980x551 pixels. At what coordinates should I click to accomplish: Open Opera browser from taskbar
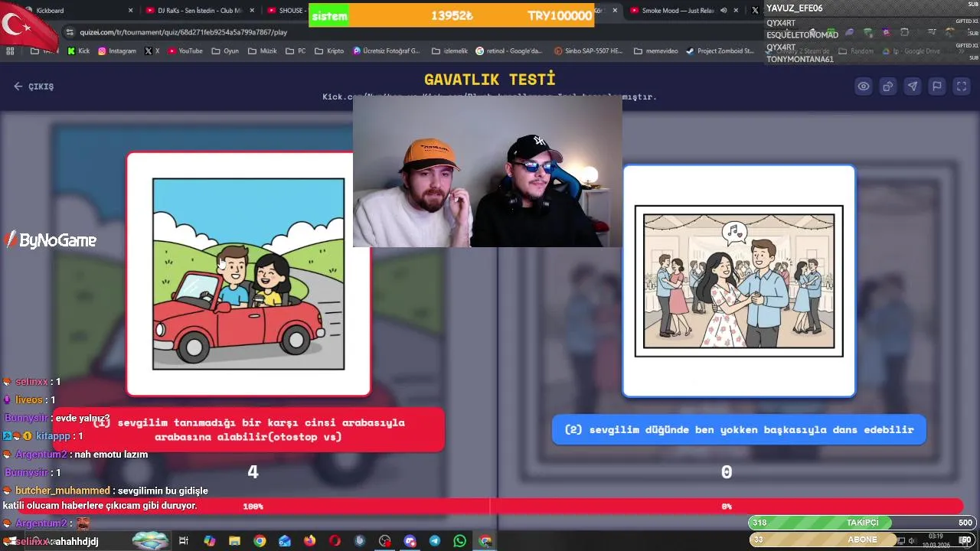coord(335,541)
